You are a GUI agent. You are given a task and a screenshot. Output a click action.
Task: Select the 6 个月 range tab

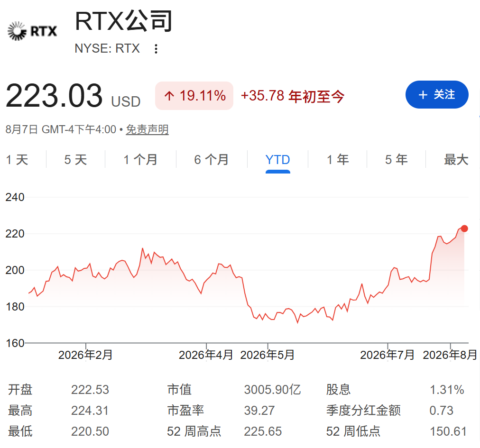pos(212,160)
